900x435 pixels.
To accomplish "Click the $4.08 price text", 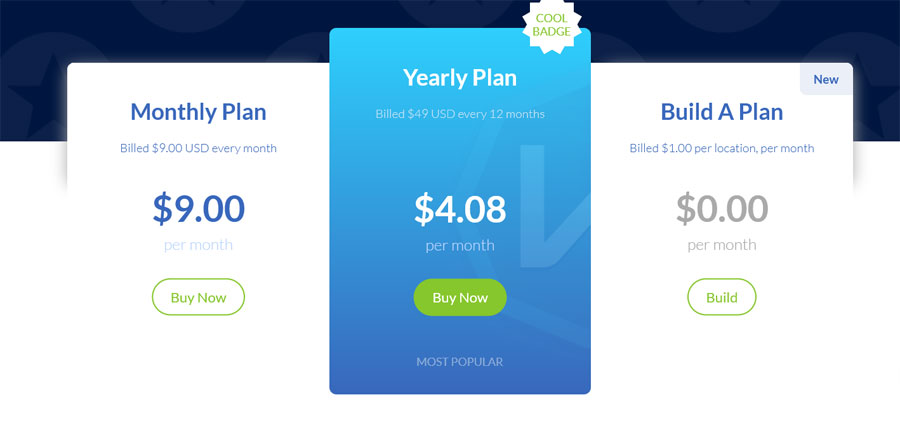I will (x=460, y=209).
